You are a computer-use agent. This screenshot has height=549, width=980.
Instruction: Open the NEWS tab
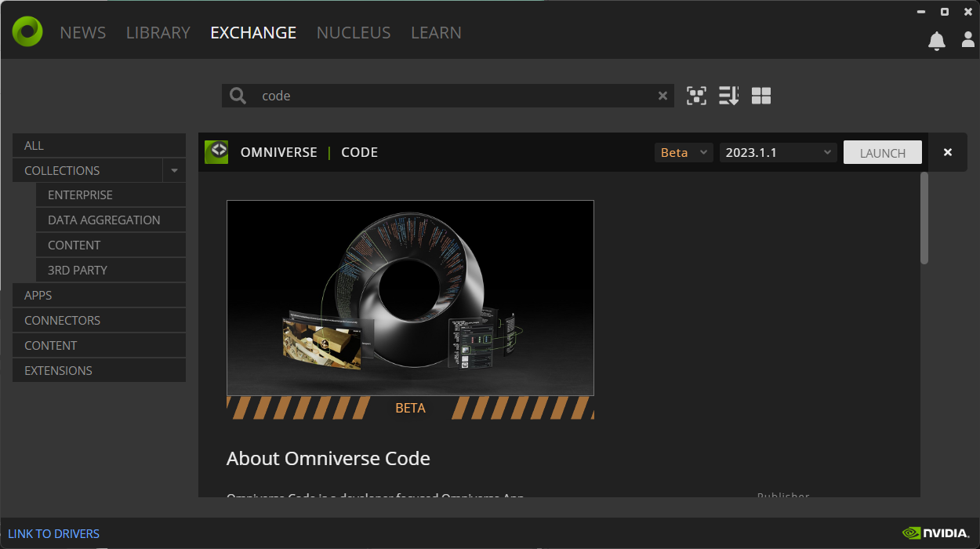point(83,33)
